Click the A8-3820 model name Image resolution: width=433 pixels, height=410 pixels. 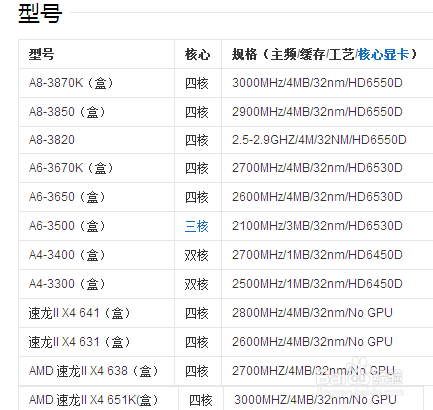pos(52,140)
